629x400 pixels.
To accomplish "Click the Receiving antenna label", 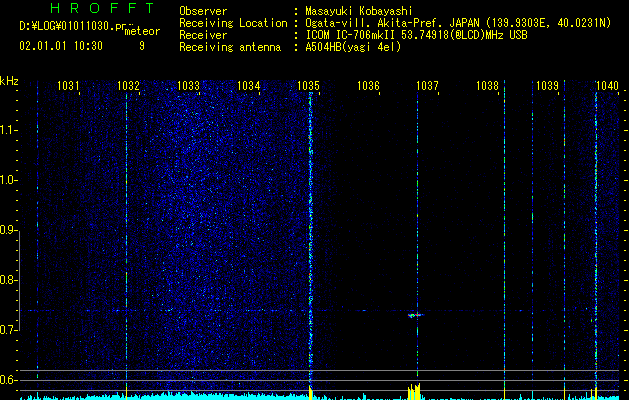I will (230, 47).
